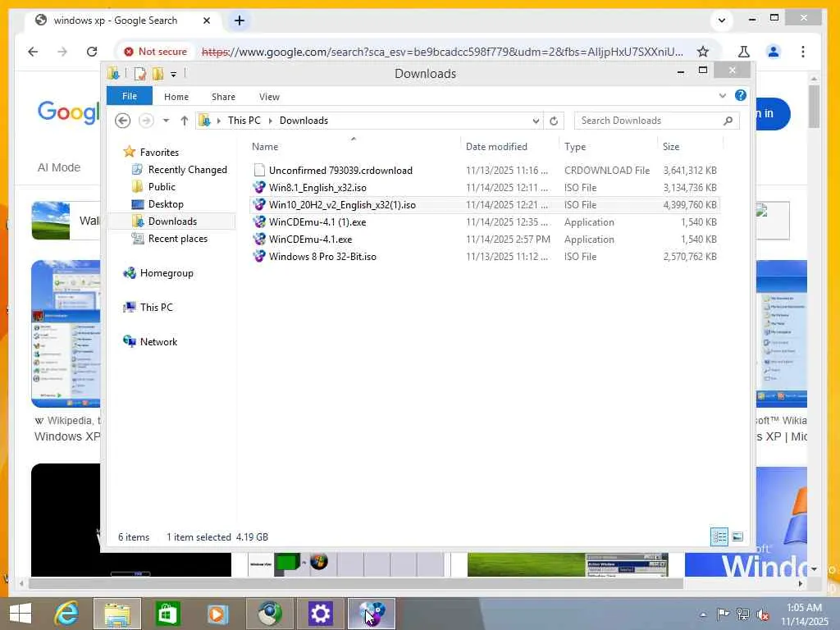The image size is (840, 630).
Task: Click AI Mode on Google page
Action: (x=59, y=167)
